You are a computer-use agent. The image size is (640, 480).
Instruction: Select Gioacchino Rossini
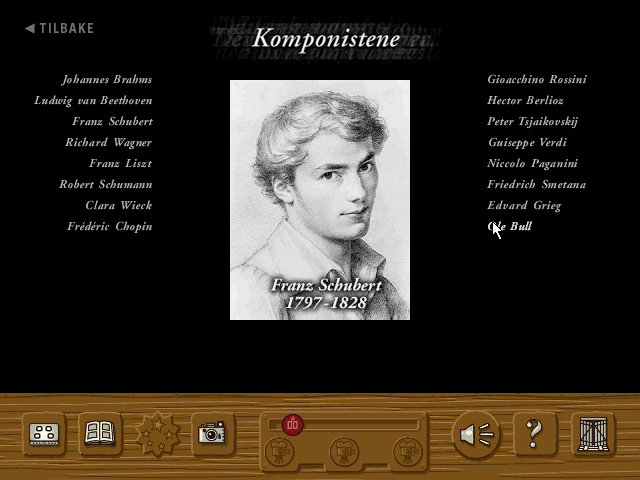537,80
